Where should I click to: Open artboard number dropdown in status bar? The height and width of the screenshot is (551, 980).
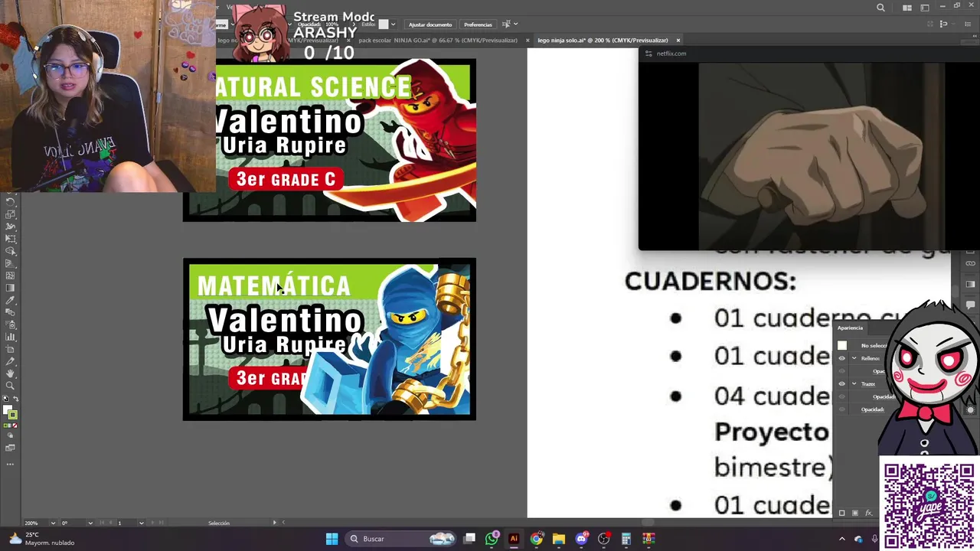point(142,523)
